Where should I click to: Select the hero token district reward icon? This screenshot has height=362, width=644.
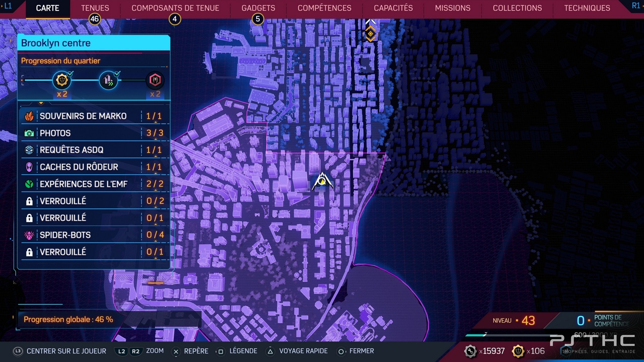[x=62, y=80]
